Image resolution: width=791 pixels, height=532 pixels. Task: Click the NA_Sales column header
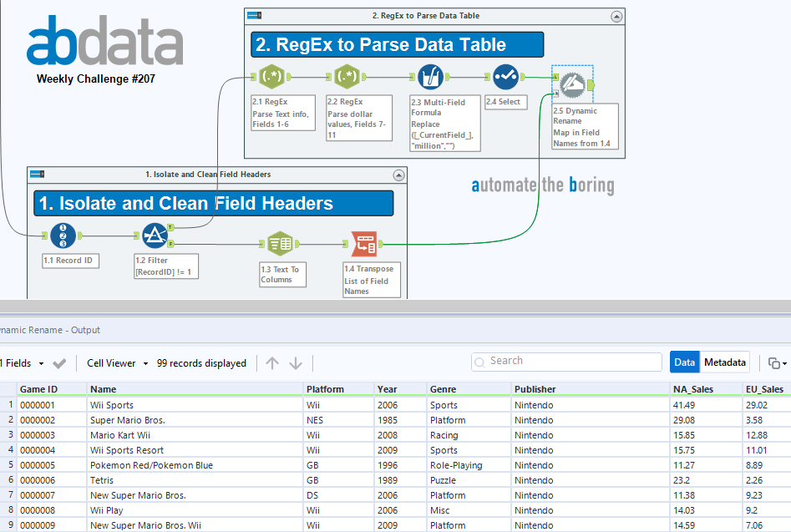point(707,389)
